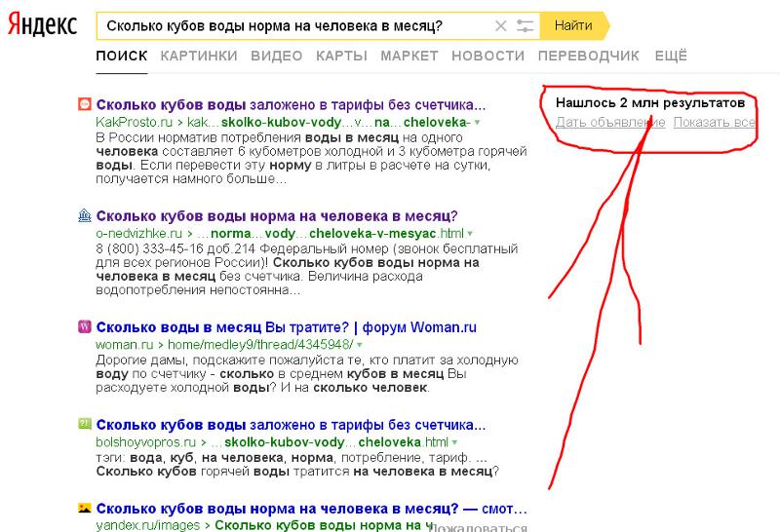
Task: Open the МАРКЕТ tab
Action: [409, 56]
